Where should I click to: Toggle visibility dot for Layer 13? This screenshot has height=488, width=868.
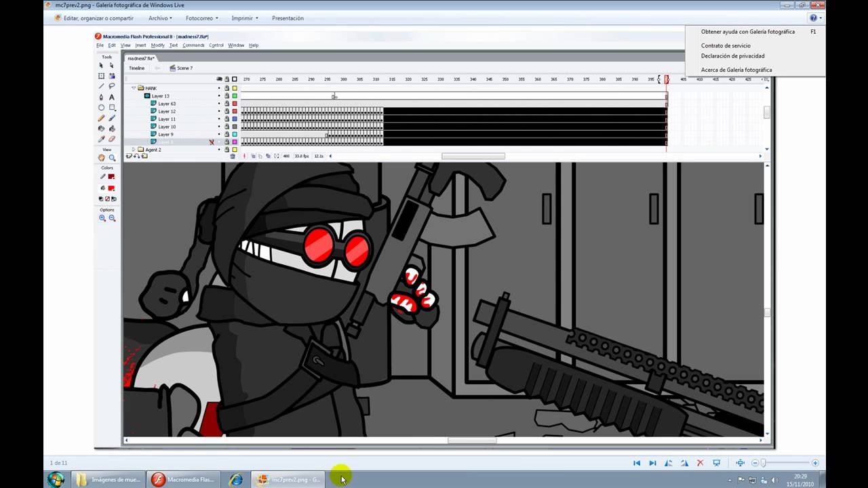click(219, 96)
